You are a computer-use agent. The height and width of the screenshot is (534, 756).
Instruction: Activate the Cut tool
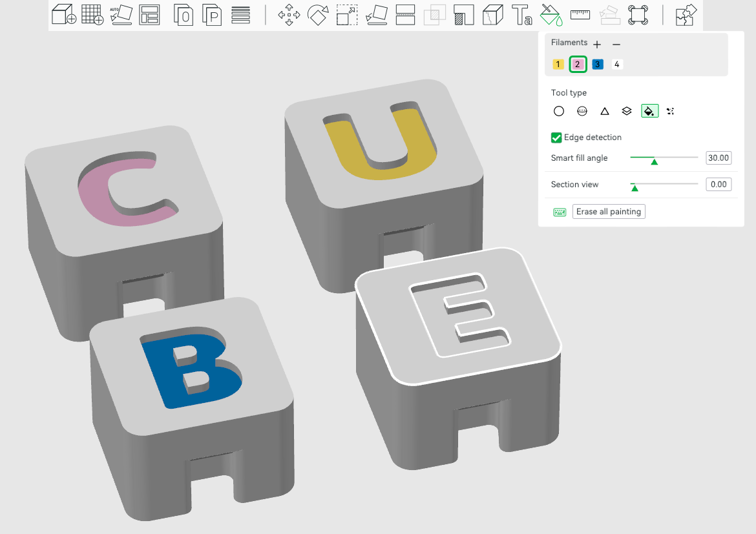point(405,15)
